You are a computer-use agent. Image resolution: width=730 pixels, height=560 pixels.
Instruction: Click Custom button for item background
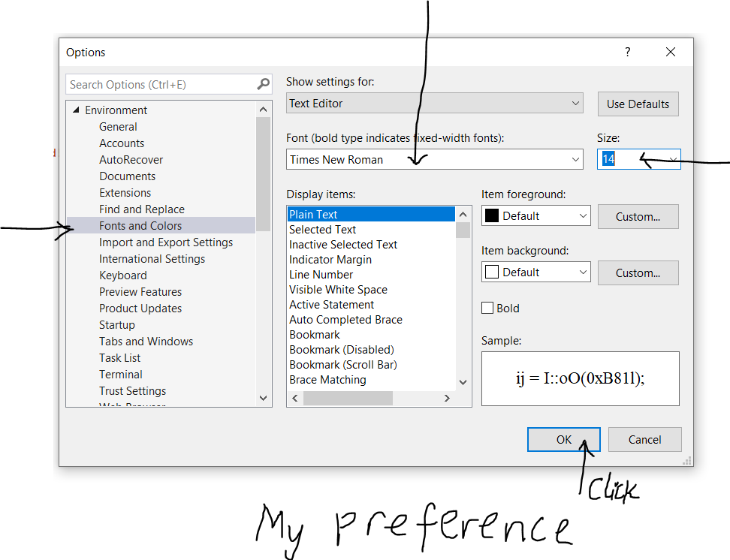click(638, 273)
